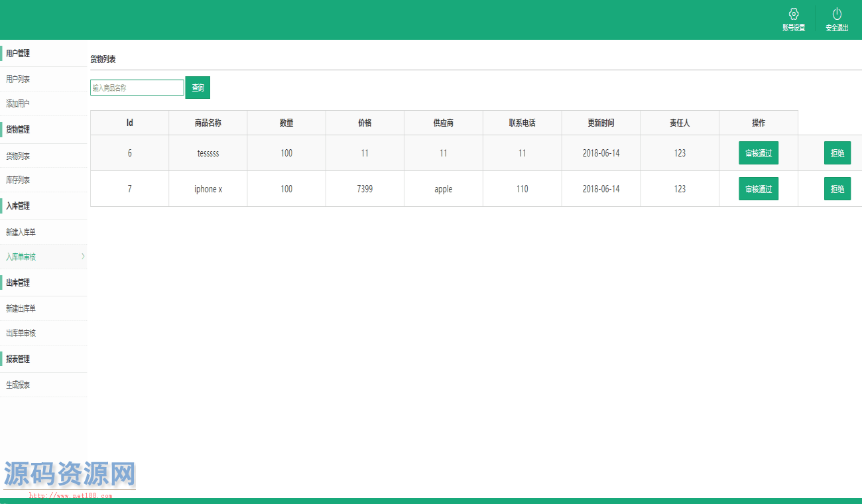Approve the tesssss row with 审核通过

click(759, 153)
